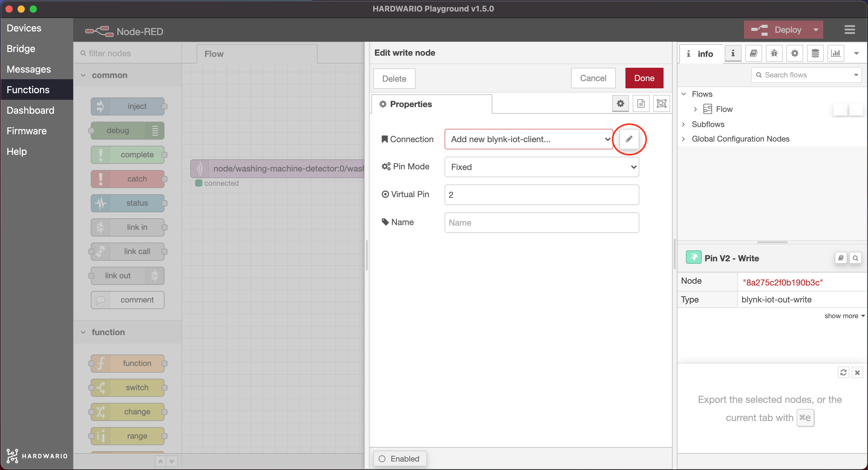
Task: Open the hamburger main menu
Action: point(850,30)
